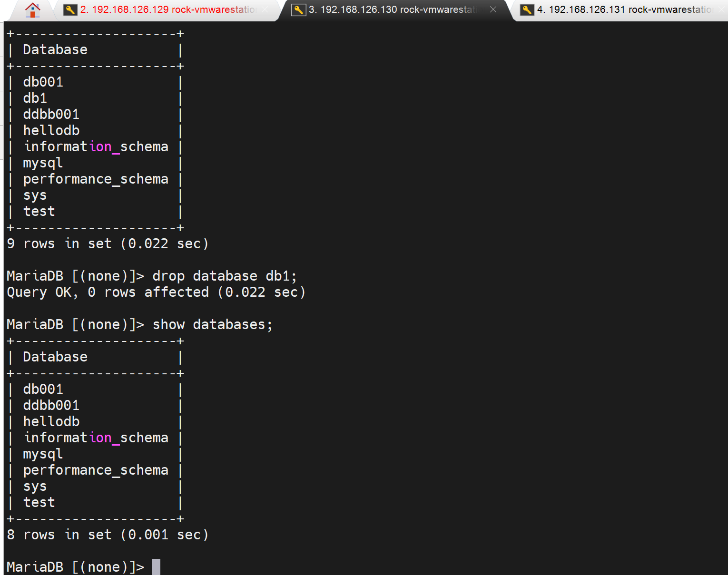Close the 192.168.126.131 session tab

click(x=722, y=10)
